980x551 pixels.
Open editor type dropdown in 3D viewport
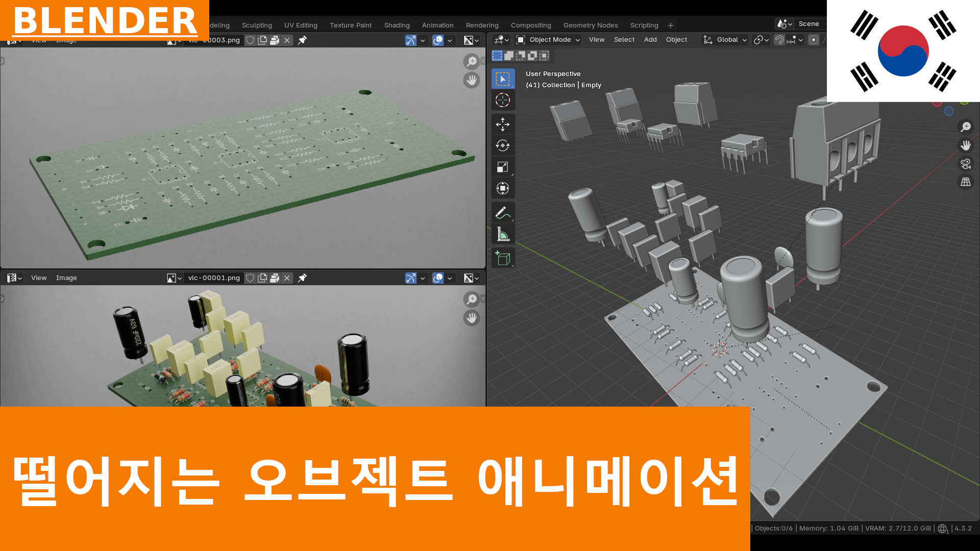(501, 40)
